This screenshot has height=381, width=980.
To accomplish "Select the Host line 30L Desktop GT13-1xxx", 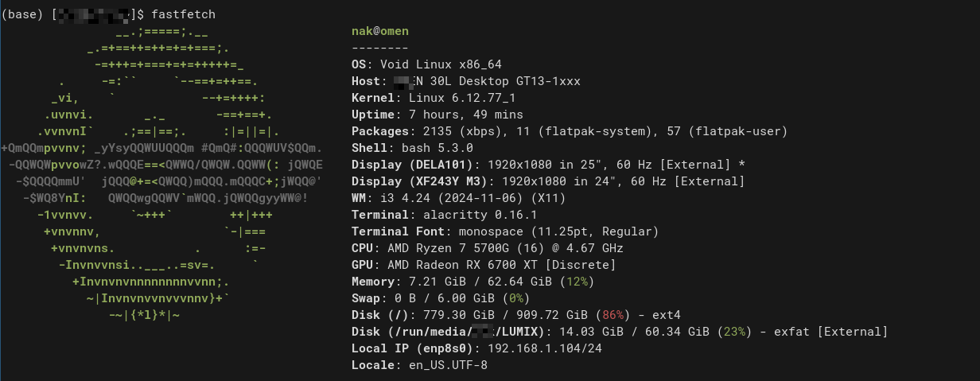I will click(x=466, y=81).
